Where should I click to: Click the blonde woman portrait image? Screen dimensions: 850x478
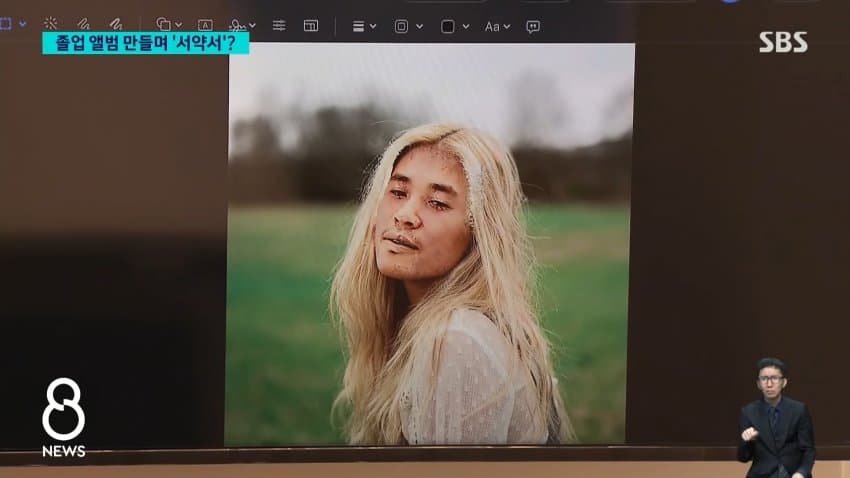coord(429,244)
